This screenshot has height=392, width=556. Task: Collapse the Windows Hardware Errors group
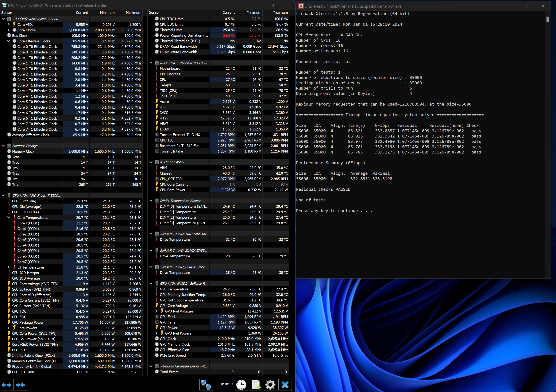click(x=151, y=366)
